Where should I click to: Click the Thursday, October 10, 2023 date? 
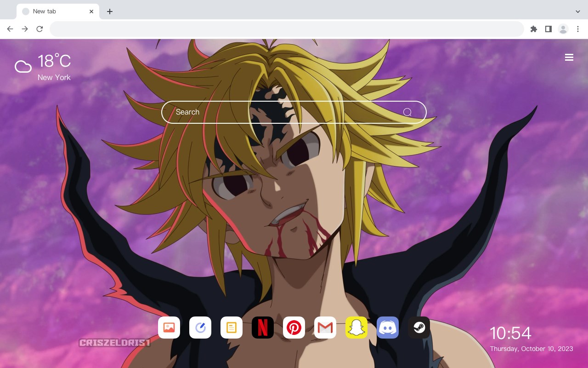click(531, 349)
